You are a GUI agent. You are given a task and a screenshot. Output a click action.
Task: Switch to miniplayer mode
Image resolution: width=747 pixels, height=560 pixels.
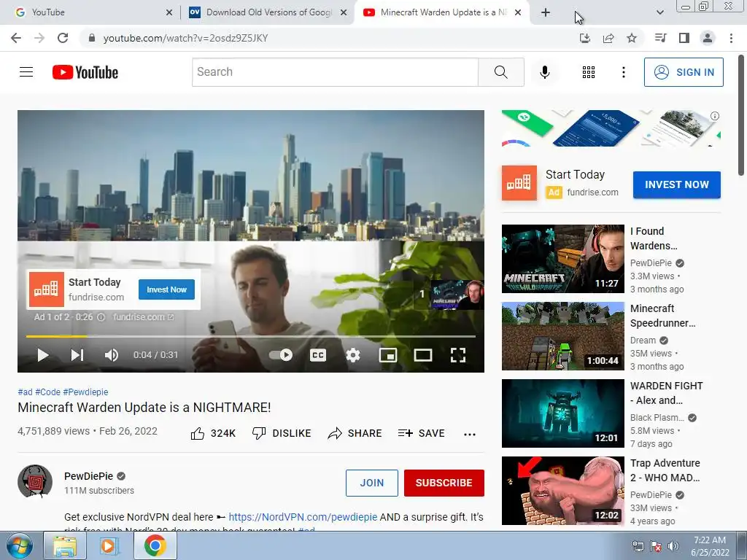[388, 355]
